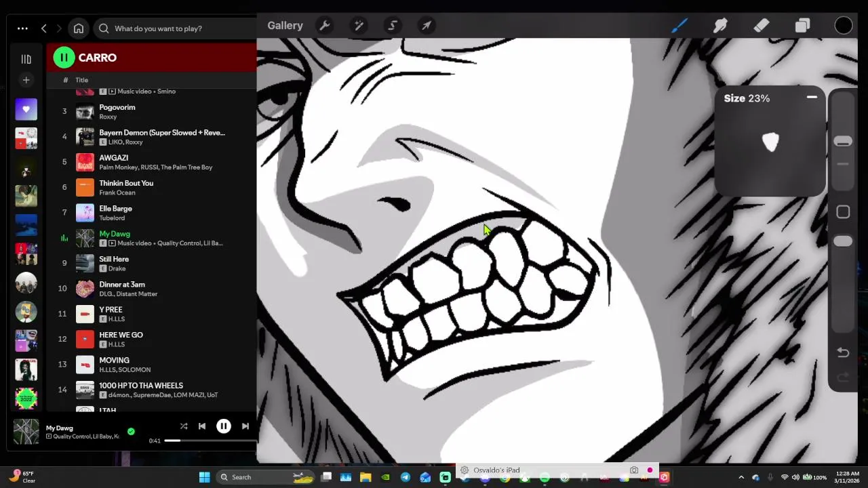Skip to next track
Image resolution: width=868 pixels, height=488 pixels.
pyautogui.click(x=245, y=426)
